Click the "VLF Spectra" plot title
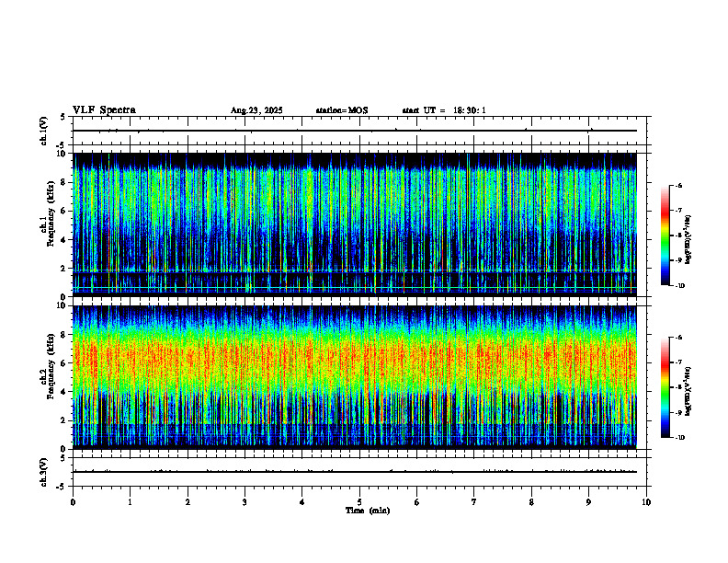This screenshot has width=728, height=563. (104, 110)
